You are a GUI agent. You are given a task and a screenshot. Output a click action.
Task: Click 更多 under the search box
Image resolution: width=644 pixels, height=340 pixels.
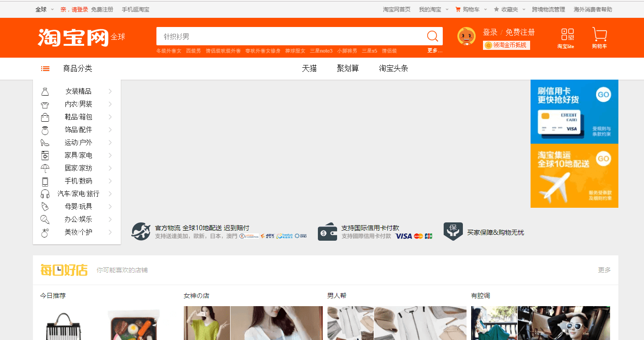point(435,51)
